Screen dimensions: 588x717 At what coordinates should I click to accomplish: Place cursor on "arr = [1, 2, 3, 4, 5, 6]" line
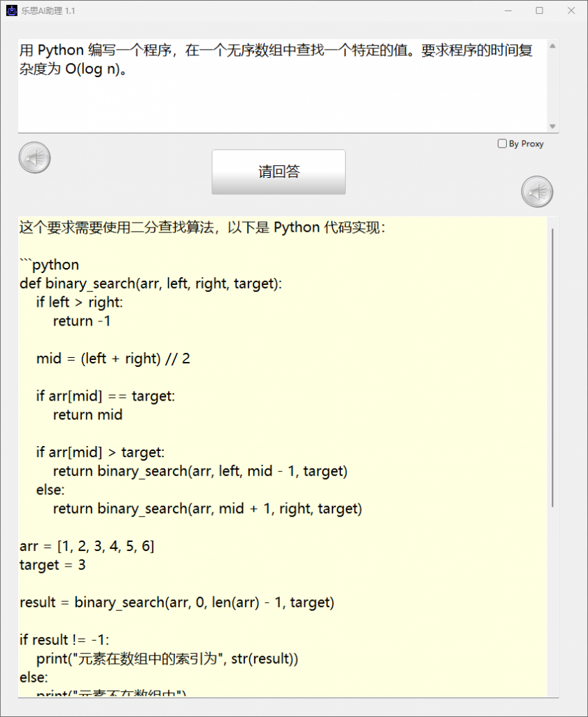87,546
